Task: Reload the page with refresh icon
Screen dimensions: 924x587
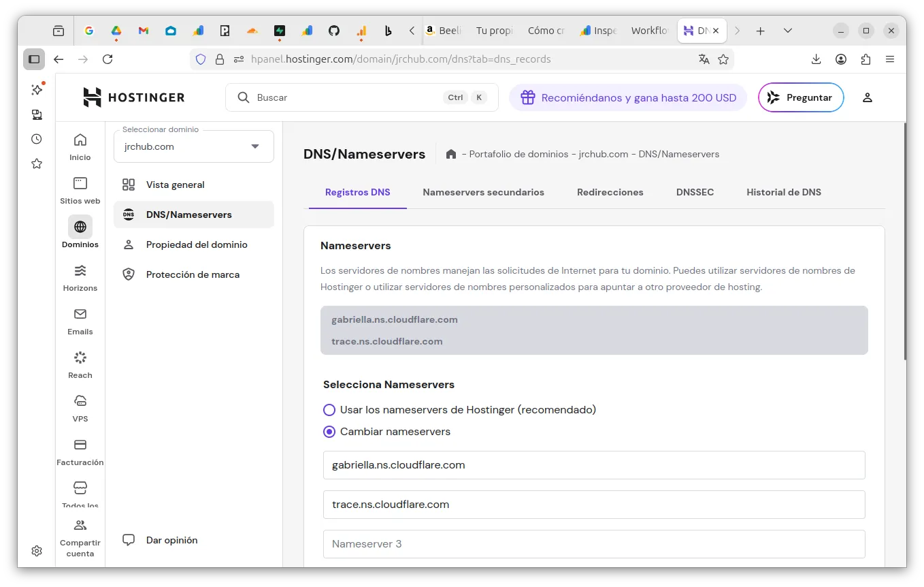Action: pos(108,59)
